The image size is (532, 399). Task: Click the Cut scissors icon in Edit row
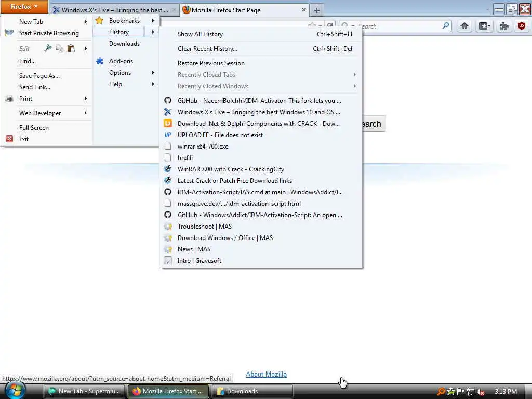[x=48, y=48]
